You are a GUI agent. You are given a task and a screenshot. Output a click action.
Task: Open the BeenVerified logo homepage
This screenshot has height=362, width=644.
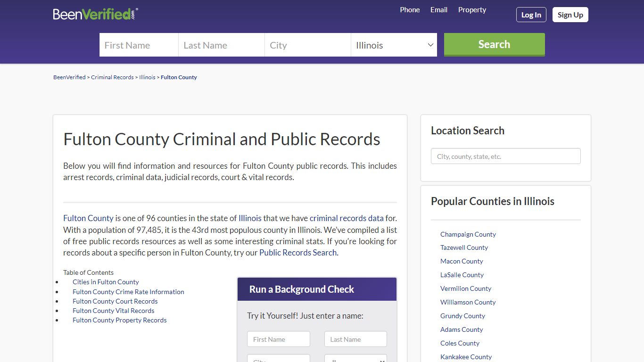click(95, 14)
